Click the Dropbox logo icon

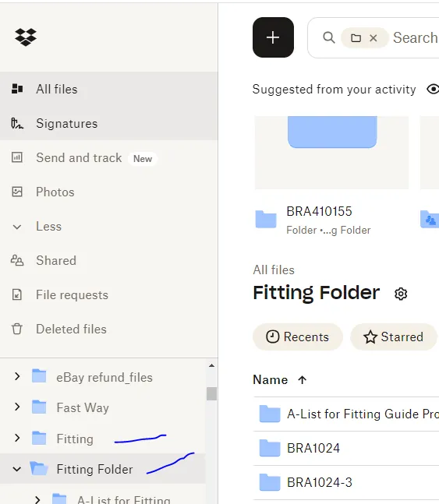26,37
